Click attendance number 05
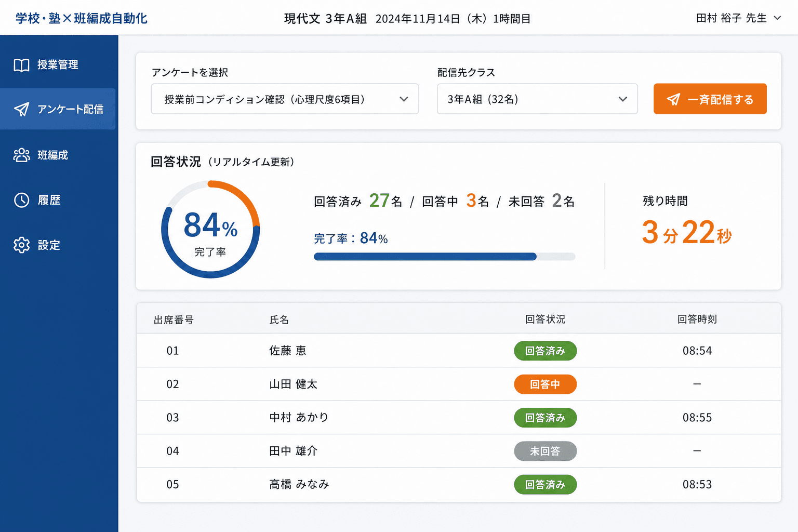Screen dimensions: 798x532 (172, 484)
